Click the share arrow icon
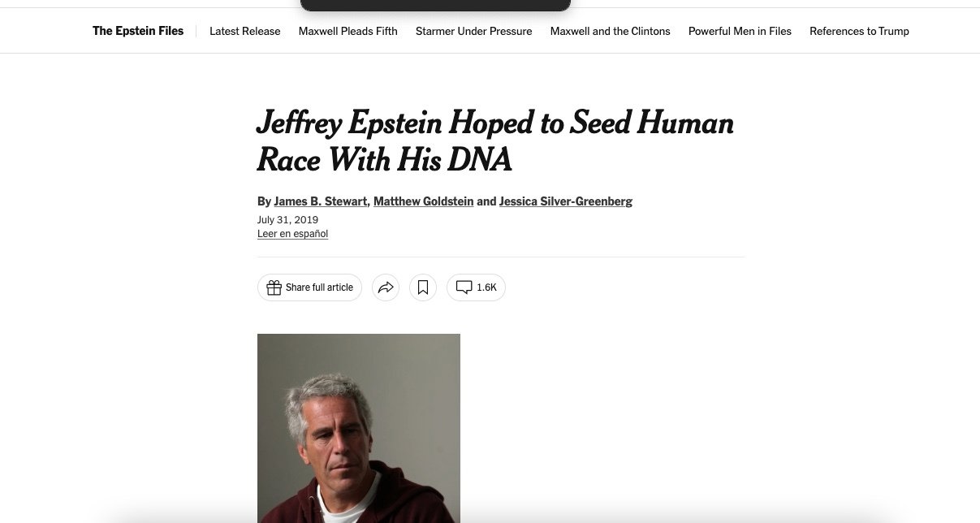 [386, 287]
